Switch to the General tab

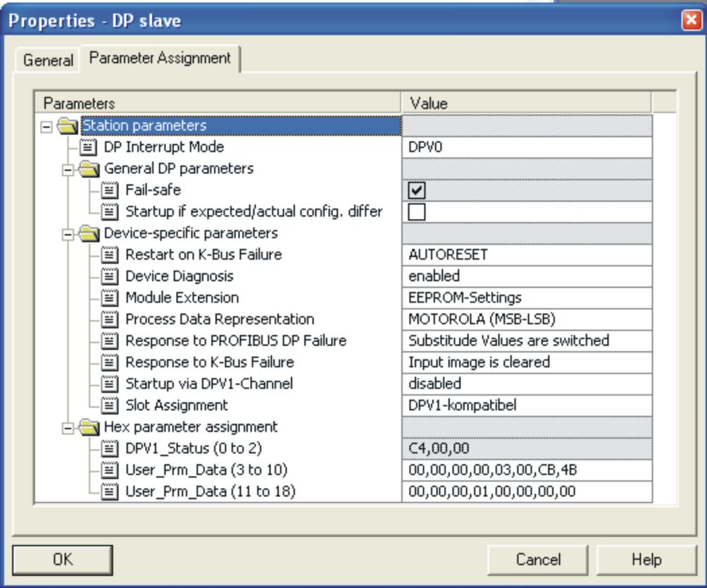tap(49, 60)
